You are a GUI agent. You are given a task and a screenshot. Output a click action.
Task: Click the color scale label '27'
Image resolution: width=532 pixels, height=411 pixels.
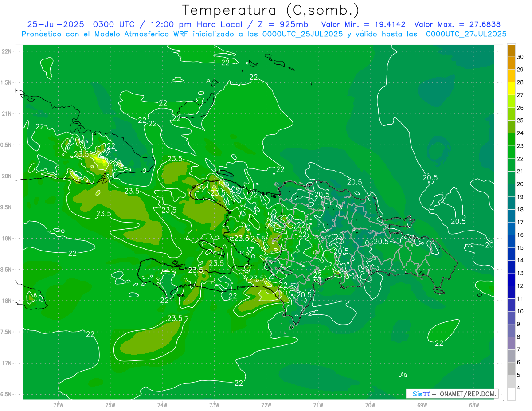pos(520,95)
